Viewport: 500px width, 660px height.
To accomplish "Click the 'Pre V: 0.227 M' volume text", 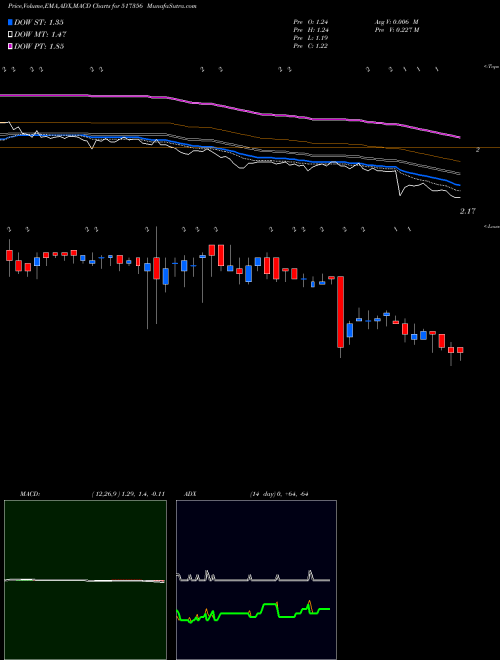I will (396, 30).
